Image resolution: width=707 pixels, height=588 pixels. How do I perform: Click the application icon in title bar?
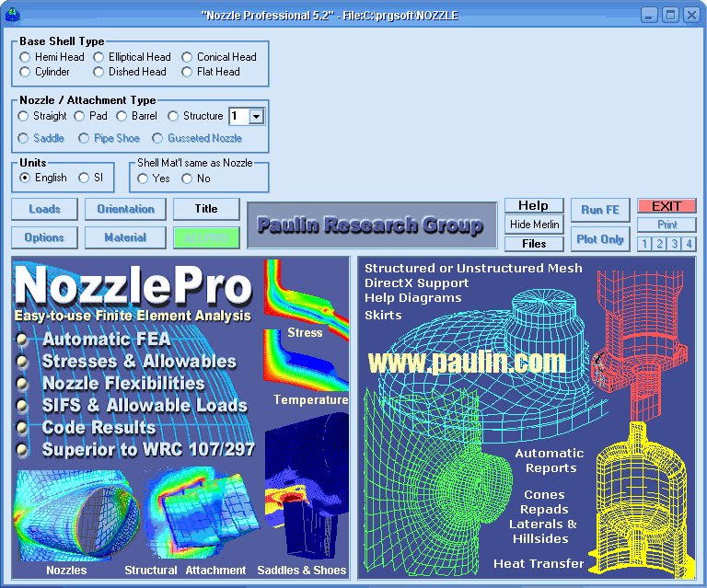pos(13,16)
